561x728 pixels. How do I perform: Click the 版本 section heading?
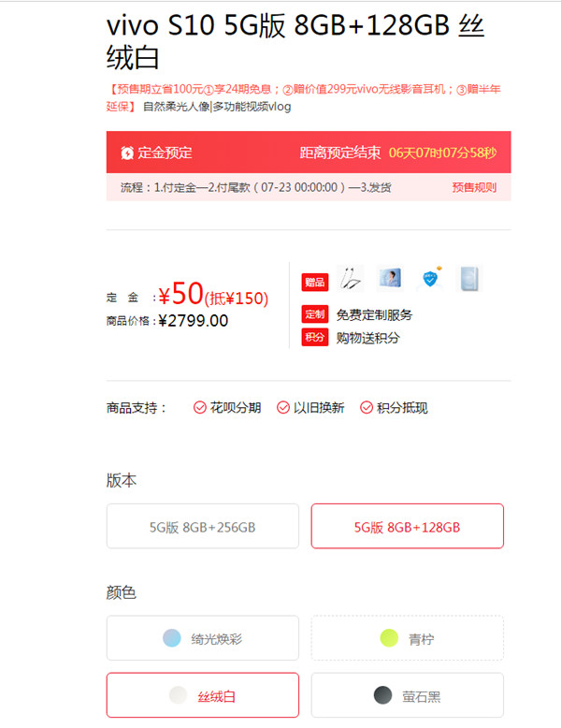(122, 480)
